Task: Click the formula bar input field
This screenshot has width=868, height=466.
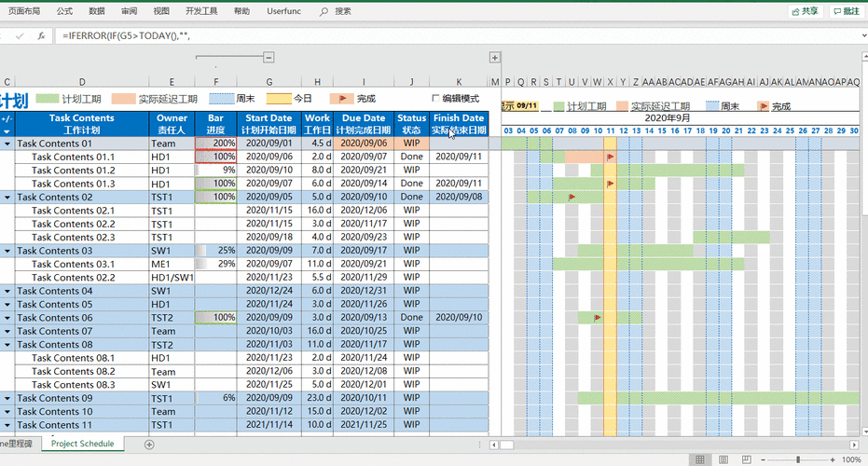Action: click(x=373, y=35)
